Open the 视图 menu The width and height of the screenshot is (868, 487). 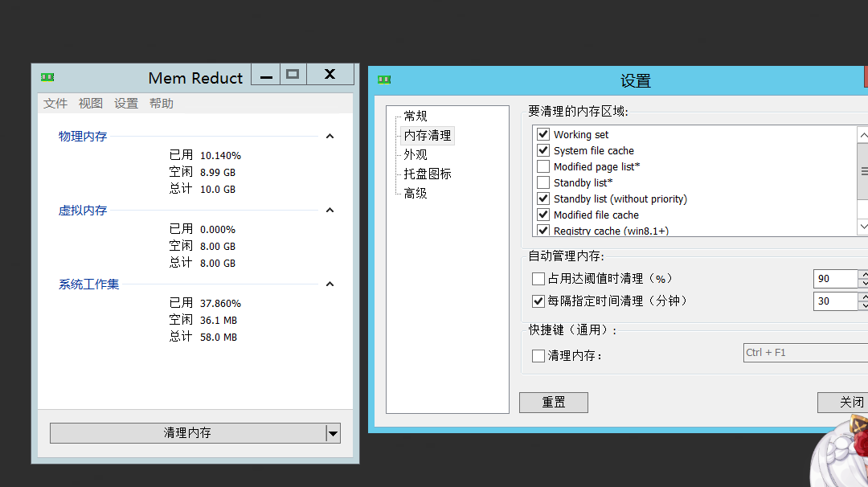pos(91,104)
